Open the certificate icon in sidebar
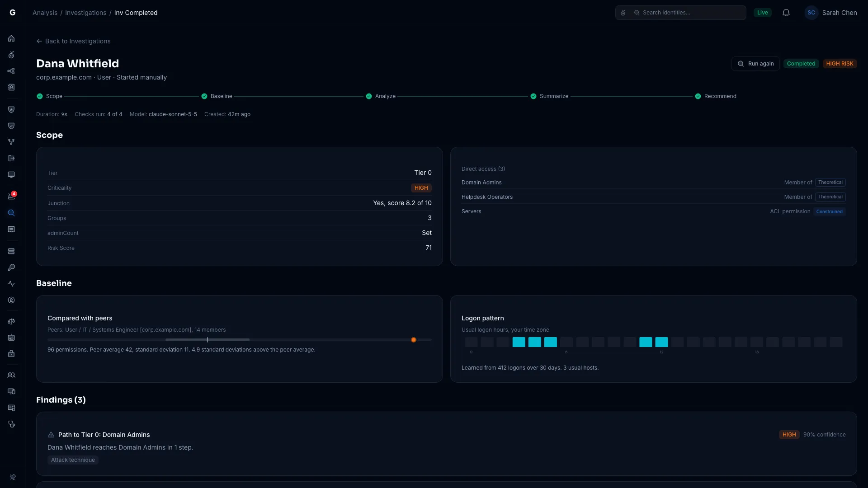 coord(11,408)
